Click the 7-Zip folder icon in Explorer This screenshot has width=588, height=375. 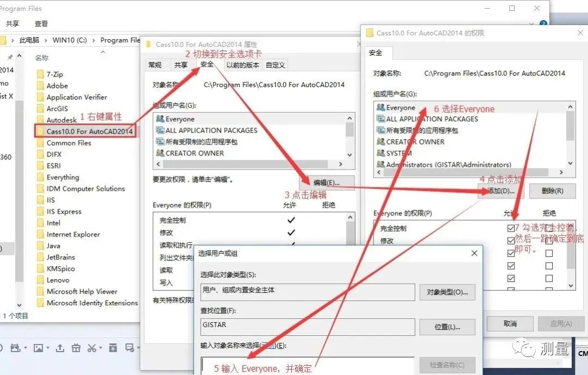click(40, 74)
